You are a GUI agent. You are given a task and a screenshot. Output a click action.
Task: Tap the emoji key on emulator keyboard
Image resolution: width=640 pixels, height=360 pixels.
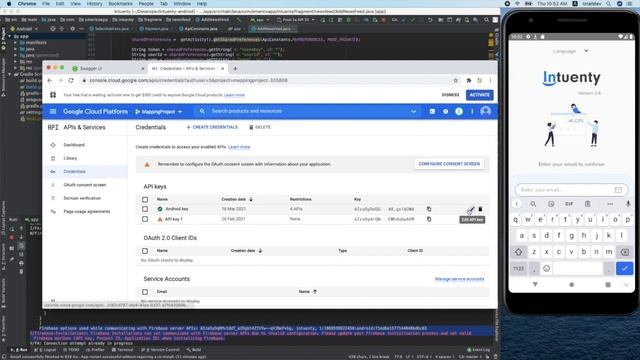547,268
